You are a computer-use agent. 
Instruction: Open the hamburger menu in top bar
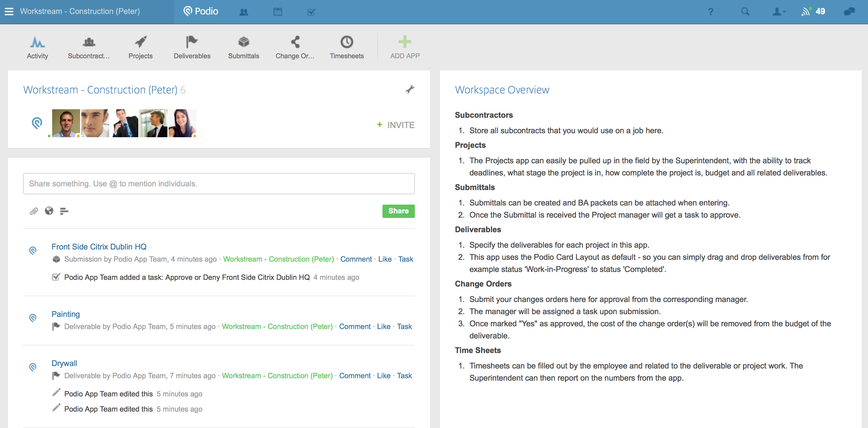pyautogui.click(x=9, y=12)
